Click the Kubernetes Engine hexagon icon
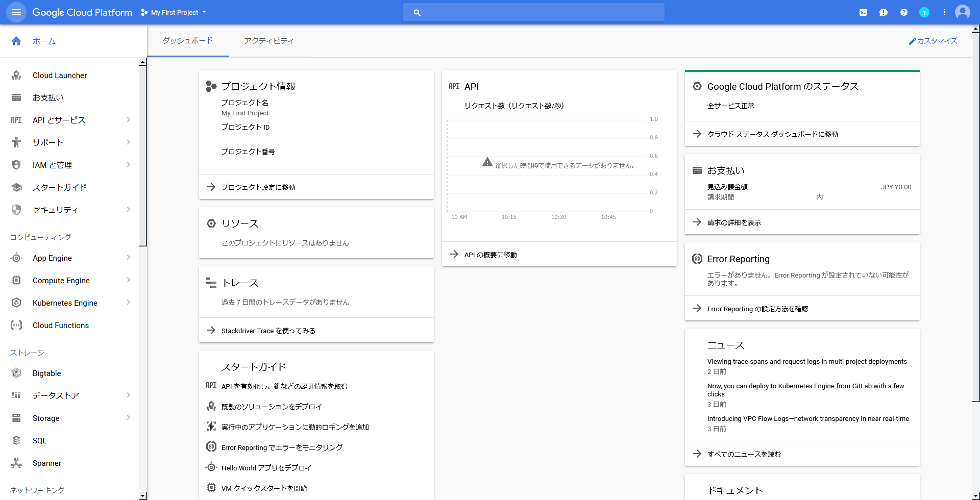980x500 pixels. pyautogui.click(x=16, y=303)
